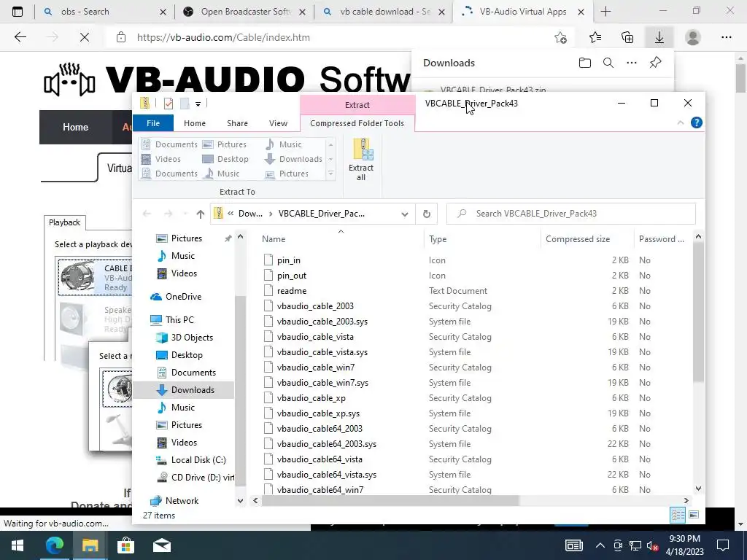The image size is (747, 560).
Task: Click the file list vertical scrollbar thumb
Action: (698, 312)
